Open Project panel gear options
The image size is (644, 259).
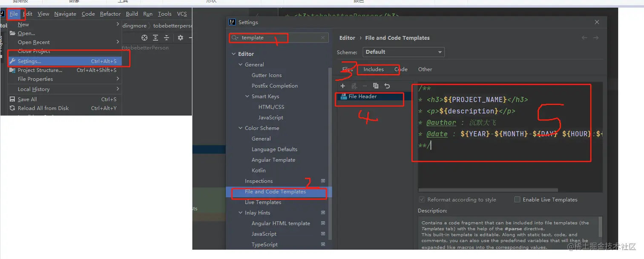coord(181,38)
